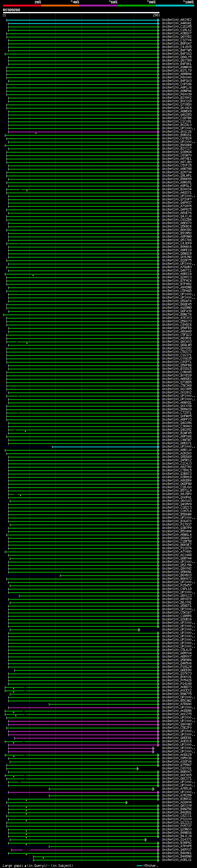Select hit label UniRef100_B8NCT6
Viewport: 197px width, 868px height.
click(x=177, y=314)
